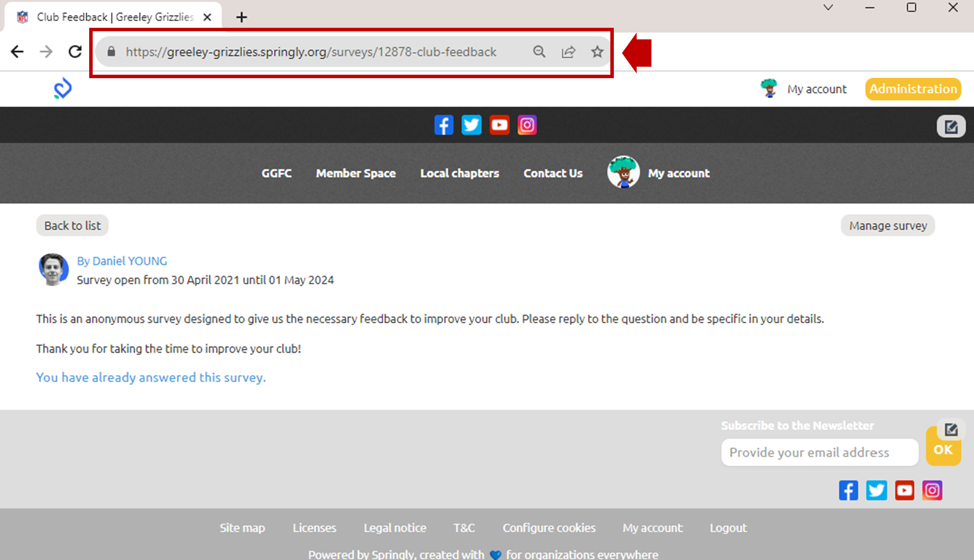Click the edit icon in dark header bar
974x560 pixels.
951,126
